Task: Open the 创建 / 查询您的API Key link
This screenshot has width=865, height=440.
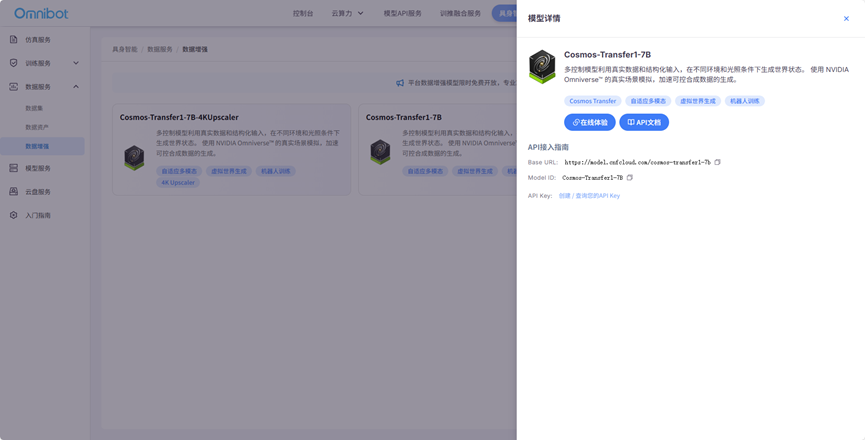Action: click(589, 196)
